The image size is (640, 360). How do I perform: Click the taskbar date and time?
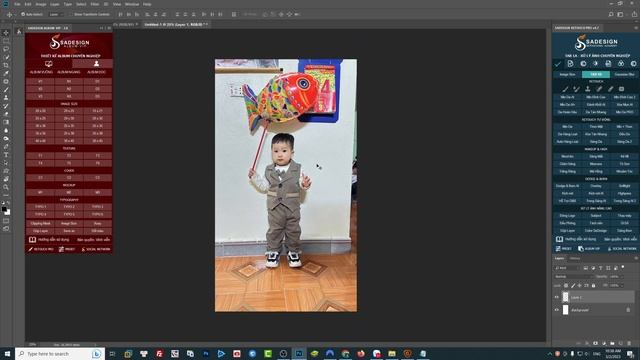(613, 353)
